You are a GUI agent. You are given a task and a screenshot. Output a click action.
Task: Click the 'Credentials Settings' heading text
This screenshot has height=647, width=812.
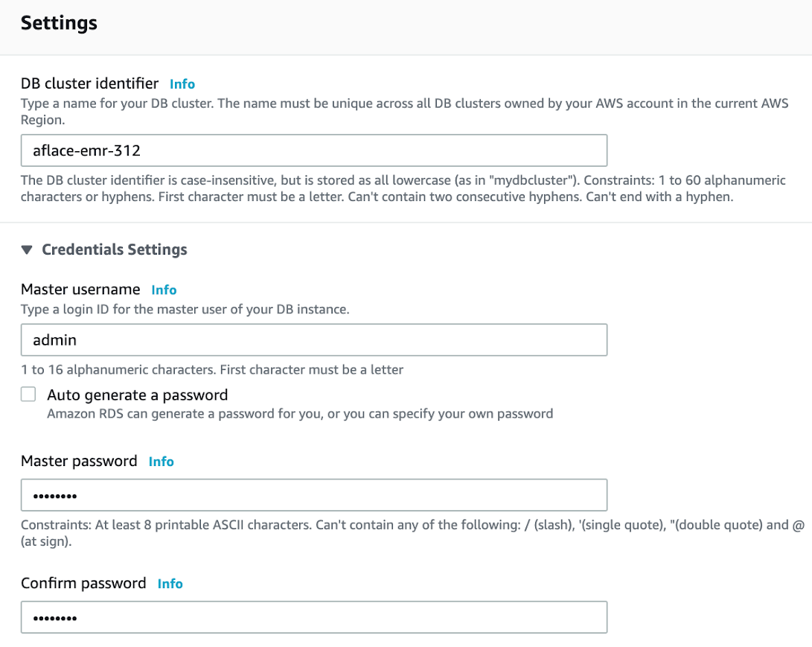point(115,249)
